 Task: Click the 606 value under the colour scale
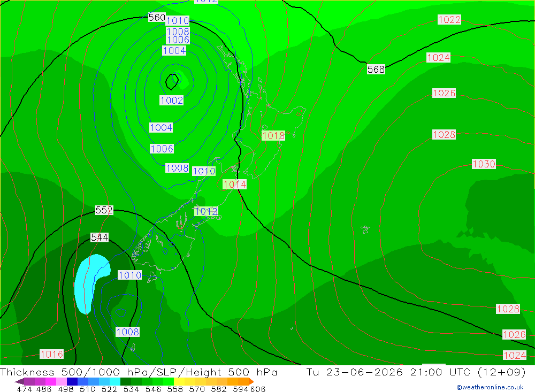click(258, 389)
